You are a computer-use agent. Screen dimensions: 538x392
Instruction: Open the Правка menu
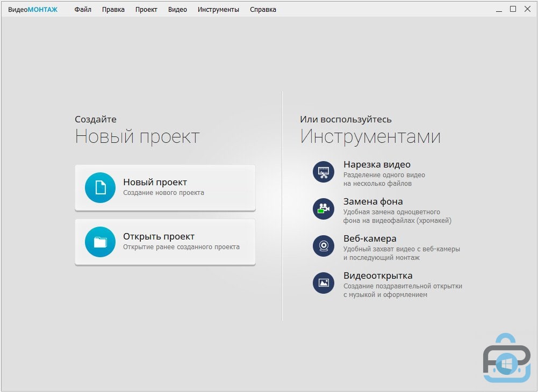[113, 10]
